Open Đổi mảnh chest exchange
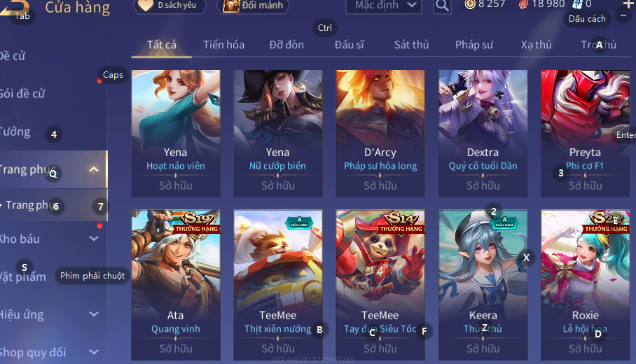Image resolution: width=636 pixels, height=364 pixels. pyautogui.click(x=254, y=6)
